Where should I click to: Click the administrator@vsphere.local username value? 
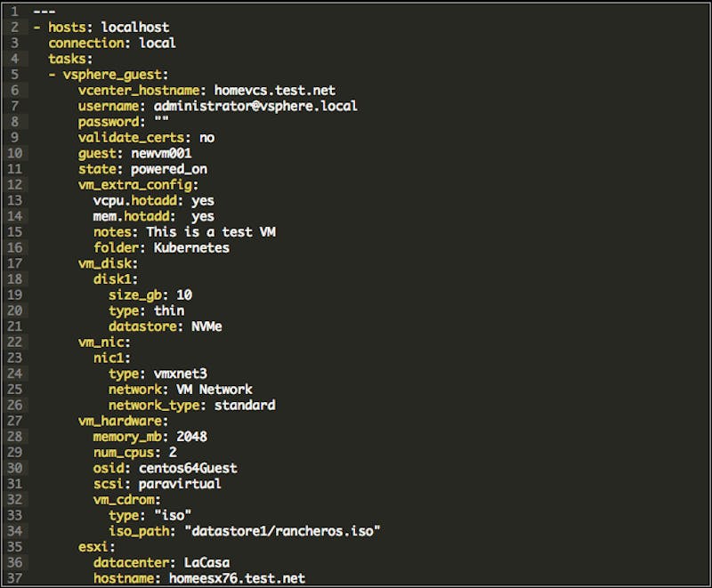[x=255, y=106]
